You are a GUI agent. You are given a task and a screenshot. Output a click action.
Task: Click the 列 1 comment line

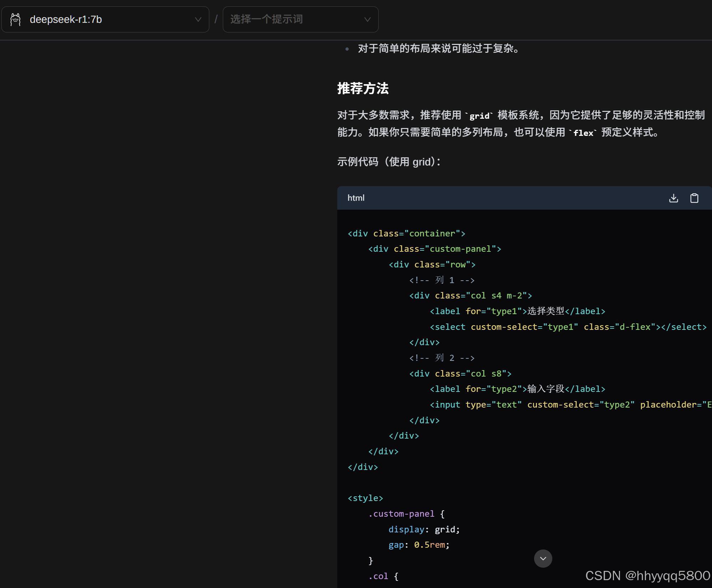442,280
